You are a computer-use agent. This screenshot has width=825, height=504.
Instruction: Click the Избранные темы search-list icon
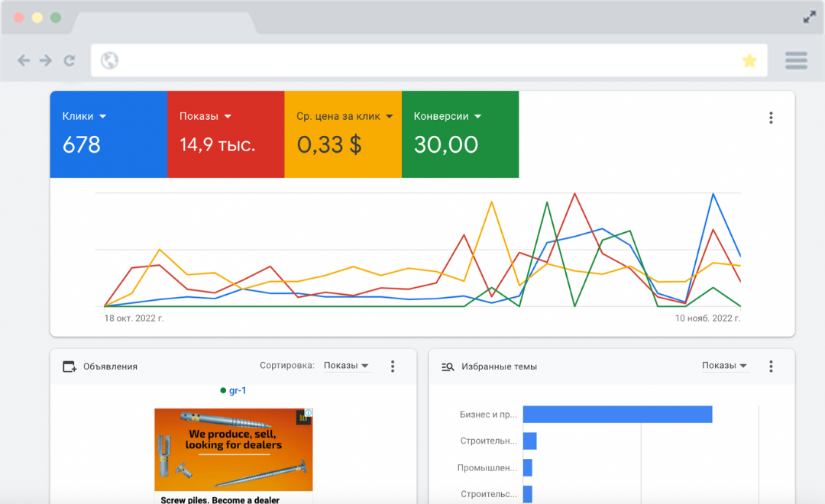pos(448,367)
